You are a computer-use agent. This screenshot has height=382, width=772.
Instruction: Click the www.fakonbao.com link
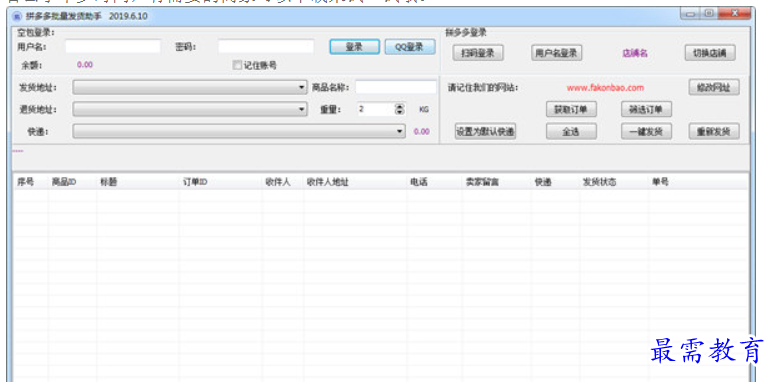point(605,88)
